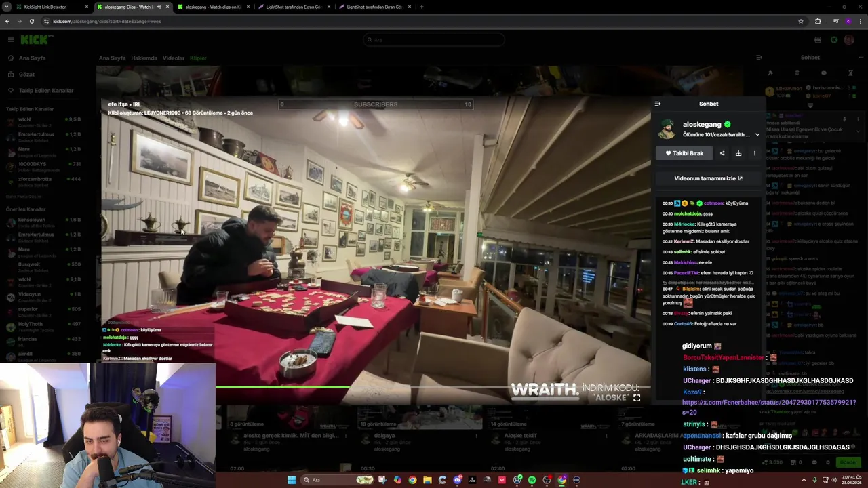
Task: Open a new browser tab
Action: point(421,7)
